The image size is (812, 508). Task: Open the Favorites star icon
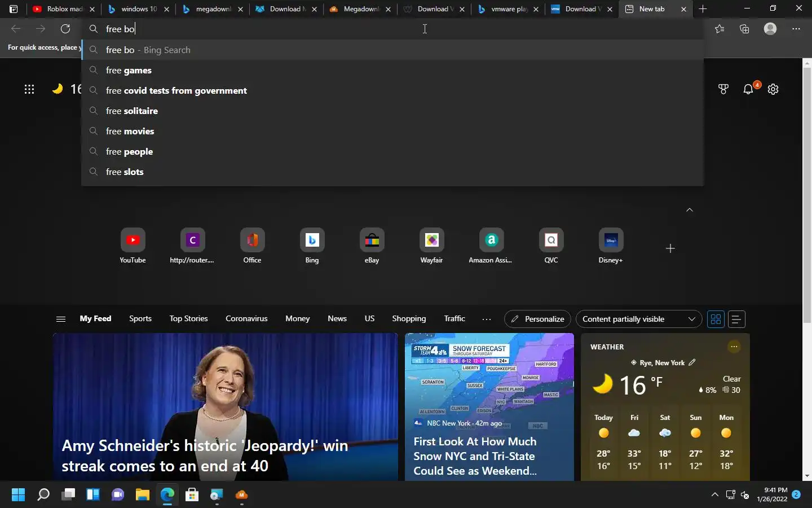coord(720,29)
